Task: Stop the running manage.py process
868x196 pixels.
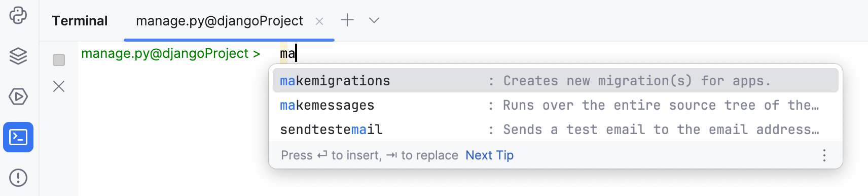Action: click(x=59, y=60)
